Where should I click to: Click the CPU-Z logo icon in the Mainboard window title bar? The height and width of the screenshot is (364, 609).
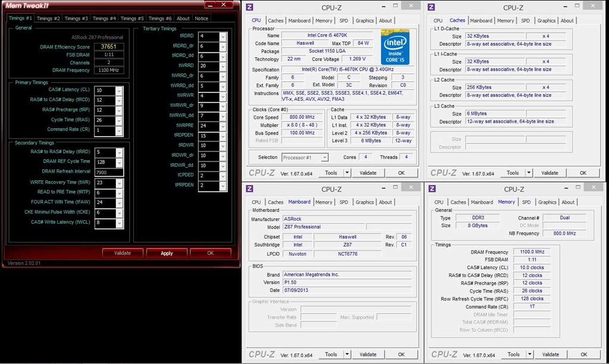click(250, 189)
